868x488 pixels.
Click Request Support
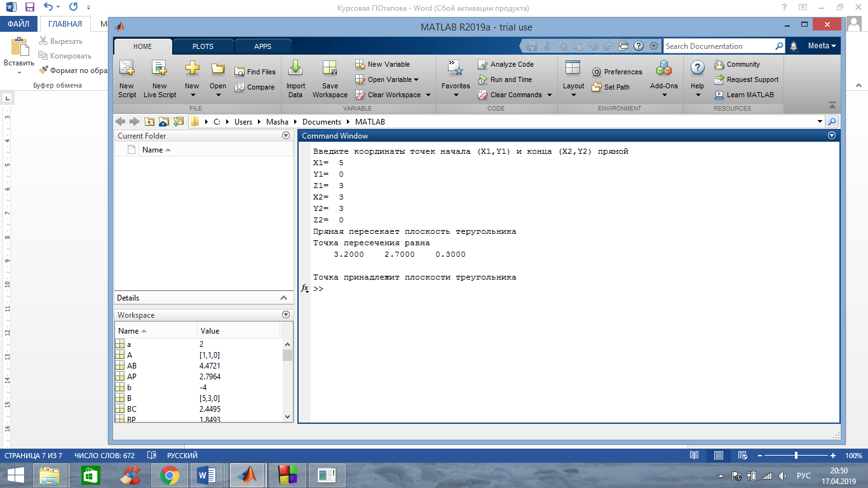click(746, 79)
